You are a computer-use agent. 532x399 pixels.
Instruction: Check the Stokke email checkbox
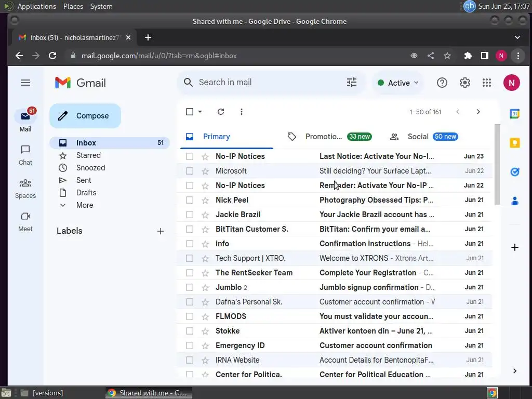(189, 331)
